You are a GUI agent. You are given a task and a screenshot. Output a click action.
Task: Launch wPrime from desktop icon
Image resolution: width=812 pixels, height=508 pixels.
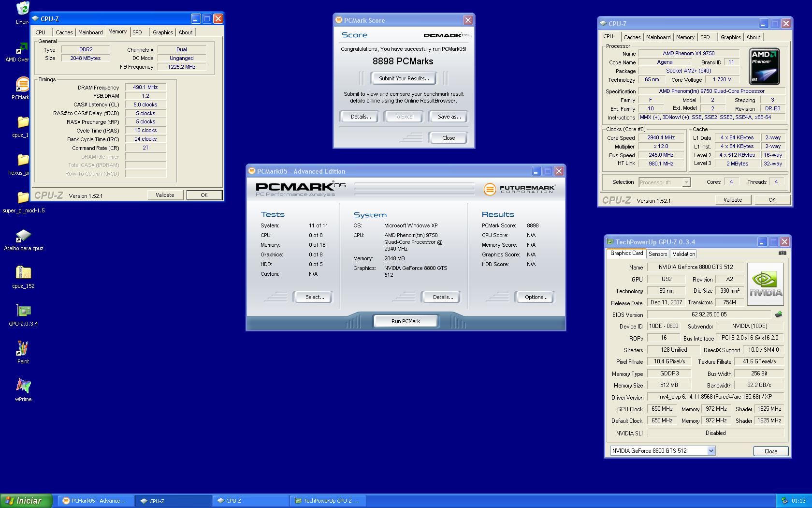23,386
